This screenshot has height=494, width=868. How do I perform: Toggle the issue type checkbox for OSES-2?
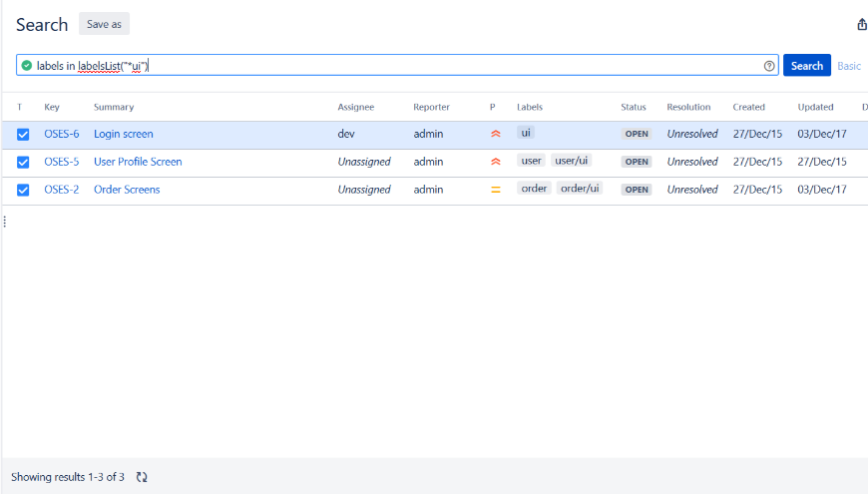pos(23,190)
